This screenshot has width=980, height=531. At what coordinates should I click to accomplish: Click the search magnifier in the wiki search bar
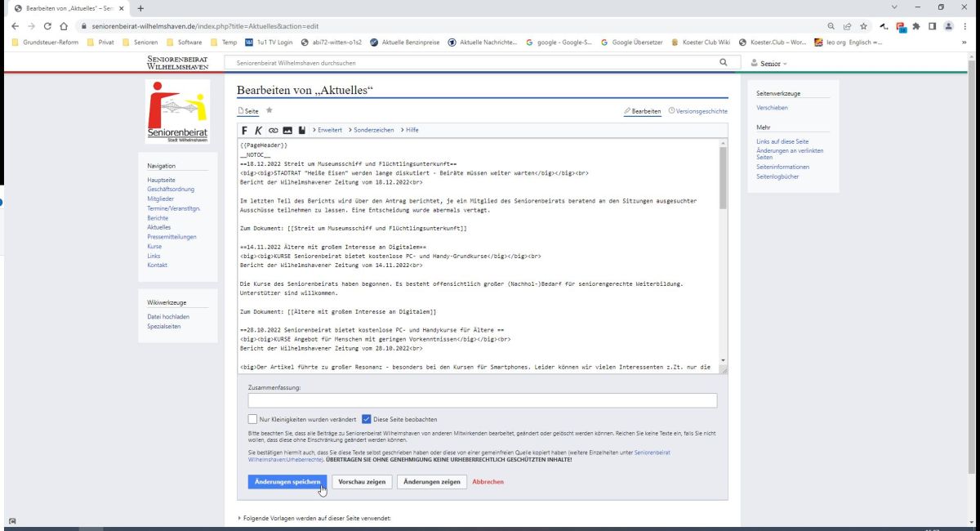pyautogui.click(x=723, y=62)
